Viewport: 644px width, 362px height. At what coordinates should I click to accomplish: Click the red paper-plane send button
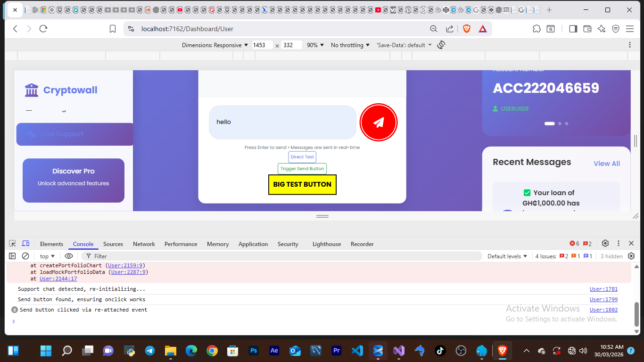point(379,123)
